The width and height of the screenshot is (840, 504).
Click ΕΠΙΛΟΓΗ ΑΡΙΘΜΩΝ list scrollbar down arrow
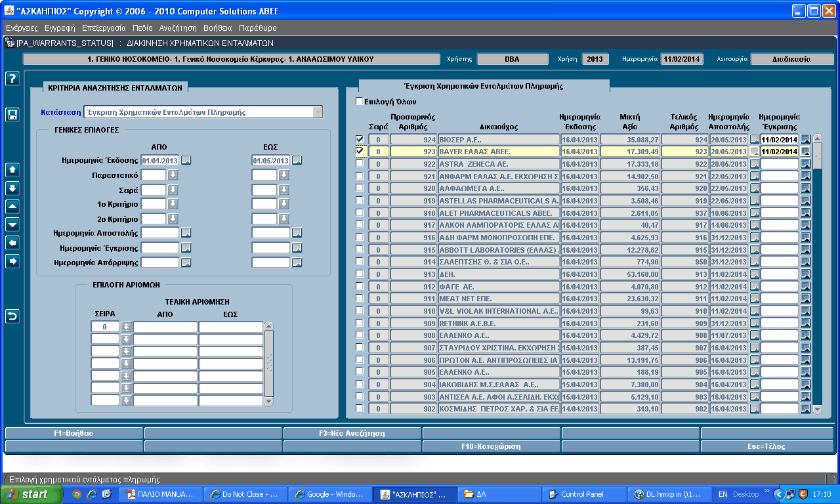click(268, 401)
